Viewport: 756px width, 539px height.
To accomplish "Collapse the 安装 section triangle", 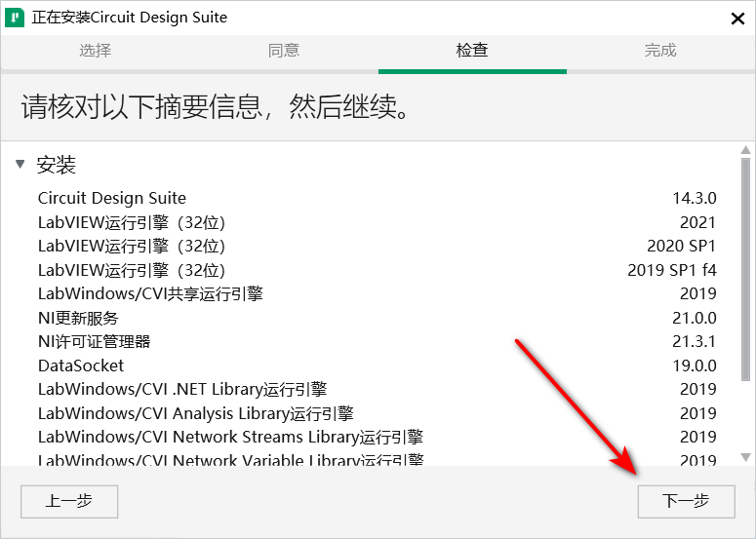I will pos(20,165).
